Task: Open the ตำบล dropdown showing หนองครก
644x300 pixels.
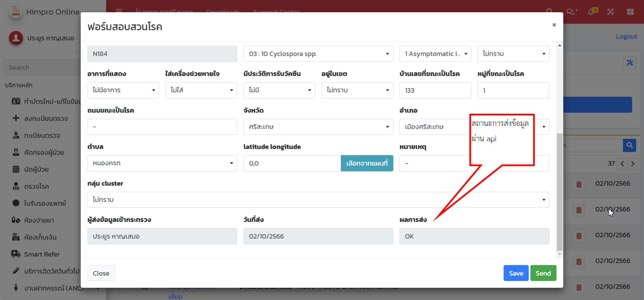Action: (162, 163)
